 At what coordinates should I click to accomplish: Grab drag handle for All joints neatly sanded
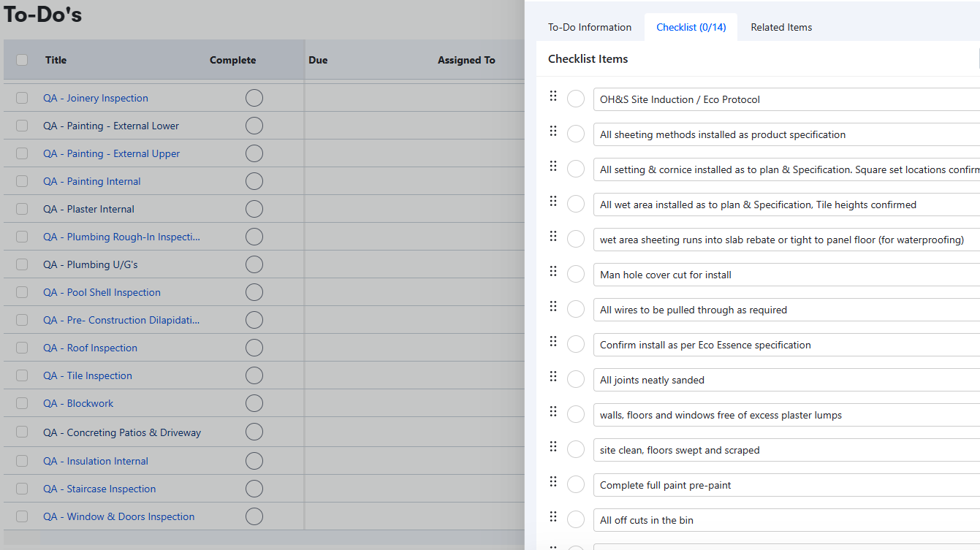553,376
